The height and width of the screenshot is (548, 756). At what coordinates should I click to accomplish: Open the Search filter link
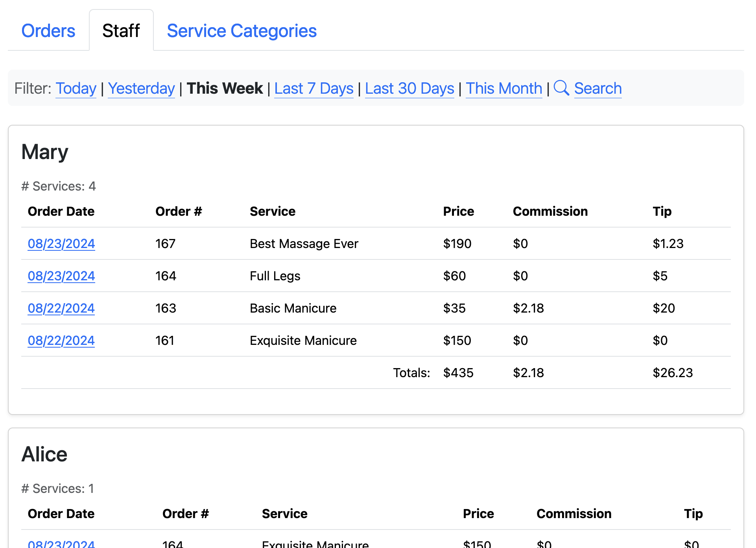tap(597, 88)
